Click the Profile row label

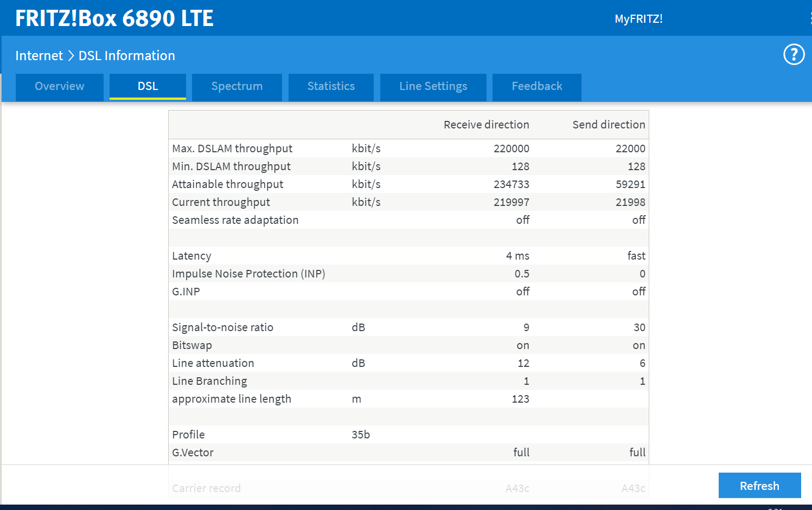[188, 435]
